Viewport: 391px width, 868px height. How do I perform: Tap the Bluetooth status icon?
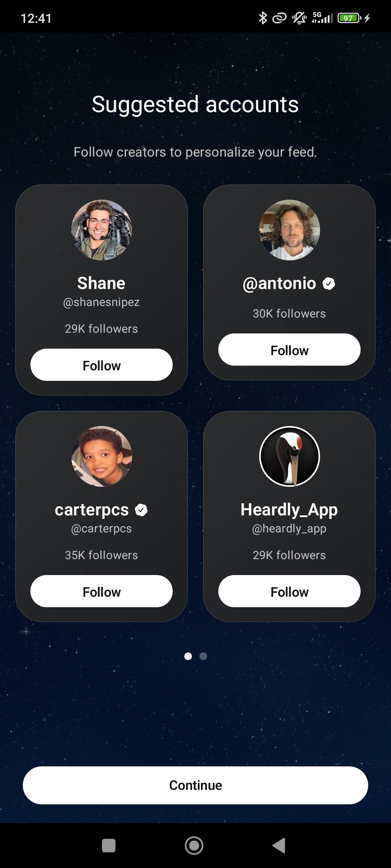(x=263, y=18)
